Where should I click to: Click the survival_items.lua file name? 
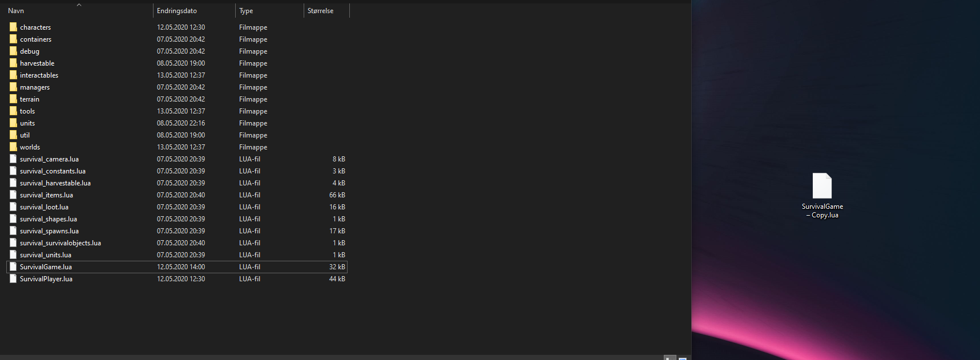[x=46, y=195]
